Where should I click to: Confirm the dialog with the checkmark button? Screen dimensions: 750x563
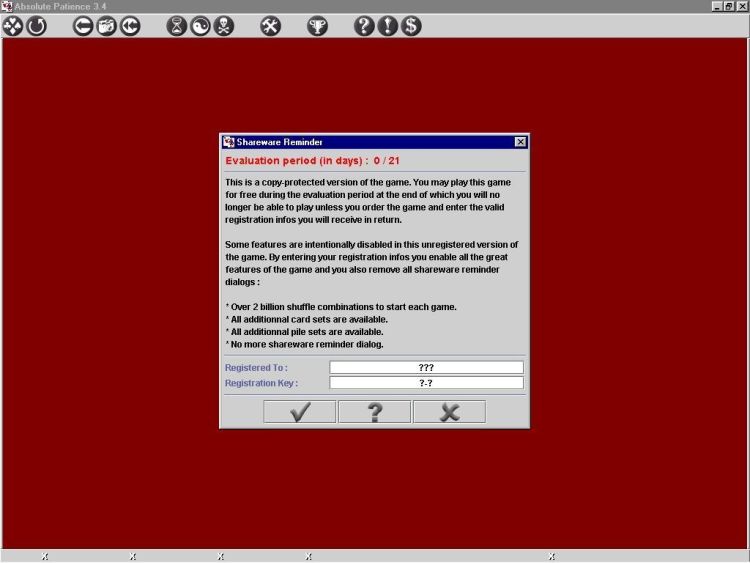[299, 412]
